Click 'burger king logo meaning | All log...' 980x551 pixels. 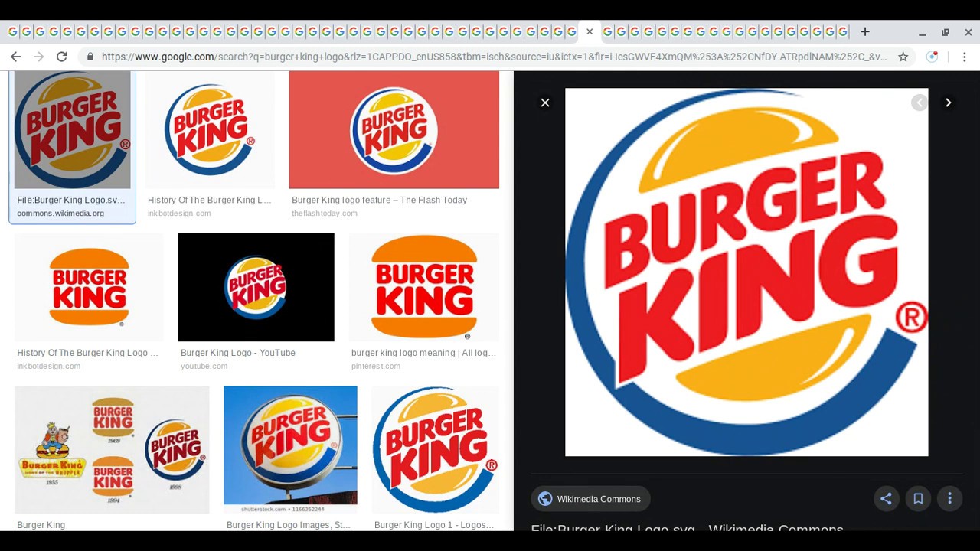point(423,353)
